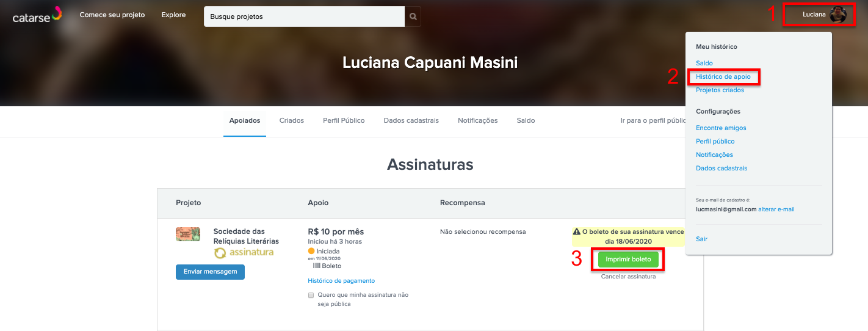Viewport: 868px width, 331px height.
Task: Click the Busque projetos search field
Action: 305,16
